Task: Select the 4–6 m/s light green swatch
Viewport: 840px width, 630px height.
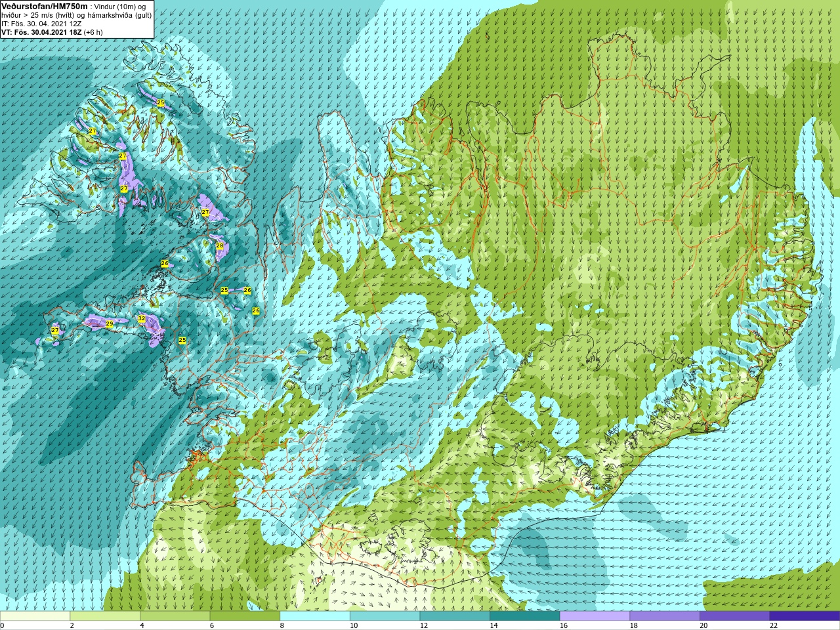Action: [x=175, y=616]
